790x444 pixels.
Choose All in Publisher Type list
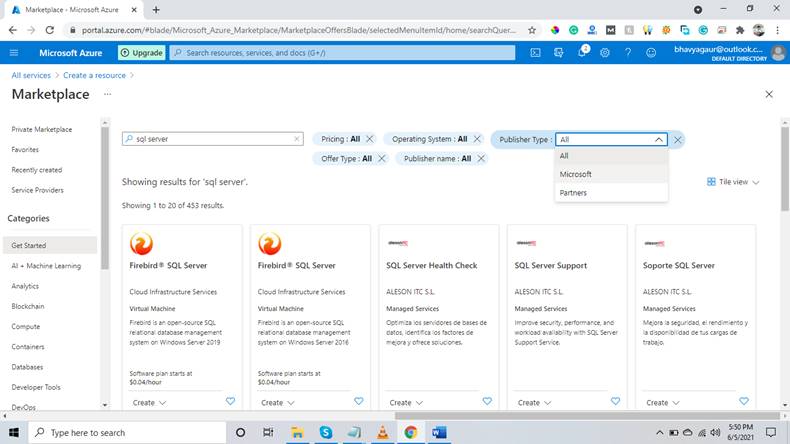pos(611,156)
